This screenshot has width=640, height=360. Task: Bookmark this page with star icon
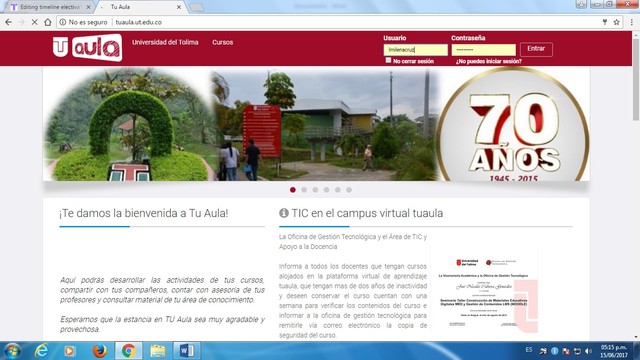point(616,22)
